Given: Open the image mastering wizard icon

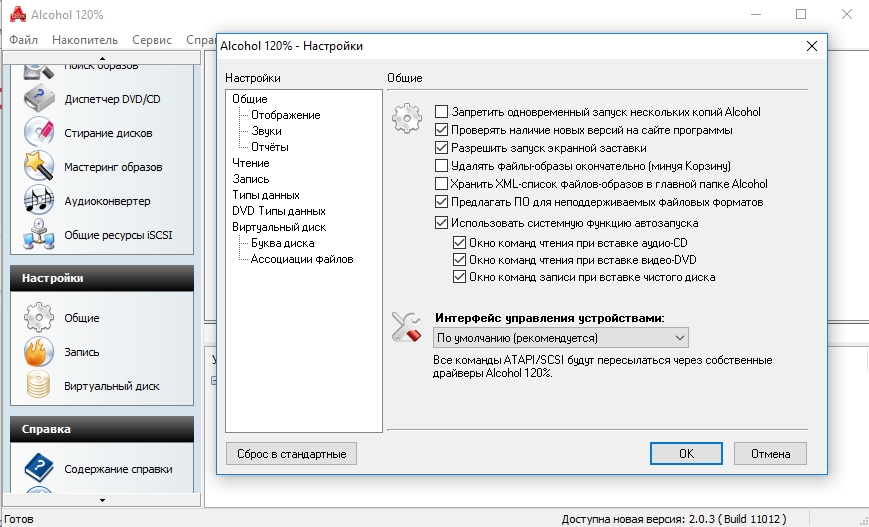Looking at the screenshot, I should pyautogui.click(x=39, y=167).
